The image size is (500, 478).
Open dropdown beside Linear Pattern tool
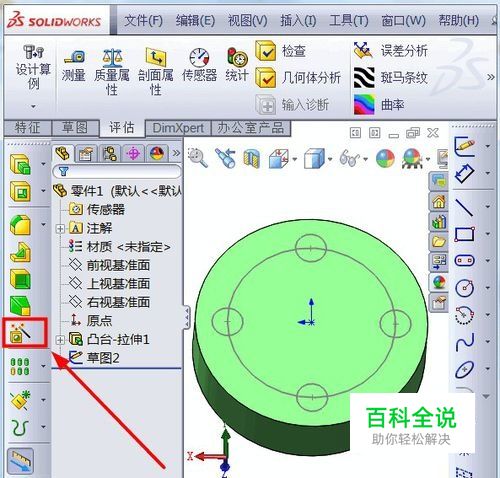[x=43, y=366]
